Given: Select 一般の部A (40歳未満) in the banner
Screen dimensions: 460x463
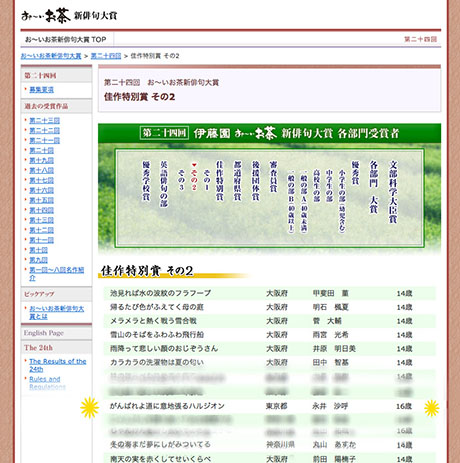Looking at the screenshot, I should pyautogui.click(x=304, y=201).
